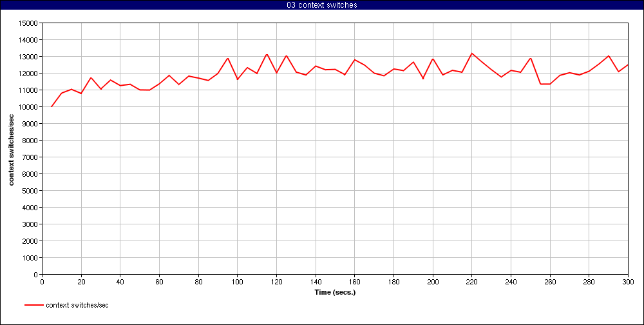
Task: Click the y-axis label 9000
Action: tap(30, 124)
